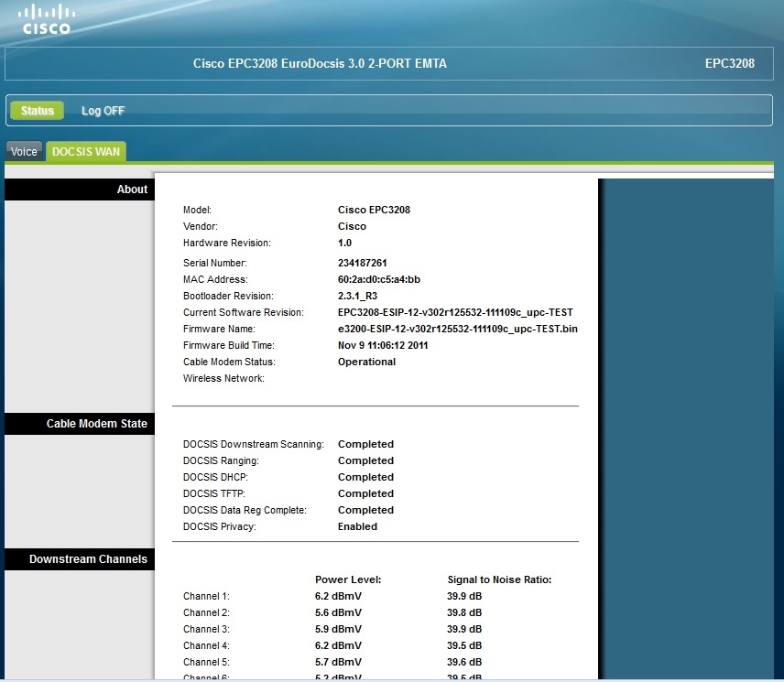Image resolution: width=784 pixels, height=682 pixels.
Task: Click the MAC Address: label
Action: [x=215, y=279]
